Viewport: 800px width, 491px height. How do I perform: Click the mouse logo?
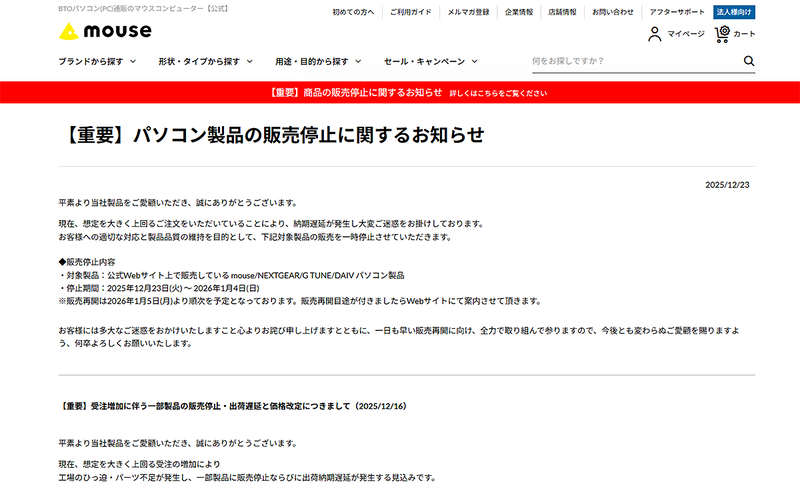105,31
